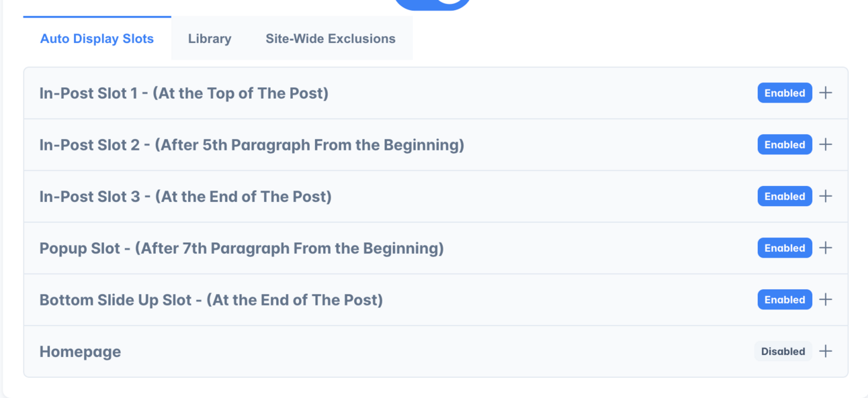The width and height of the screenshot is (868, 398).
Task: Select the Auto Display Slots tab
Action: 97,39
